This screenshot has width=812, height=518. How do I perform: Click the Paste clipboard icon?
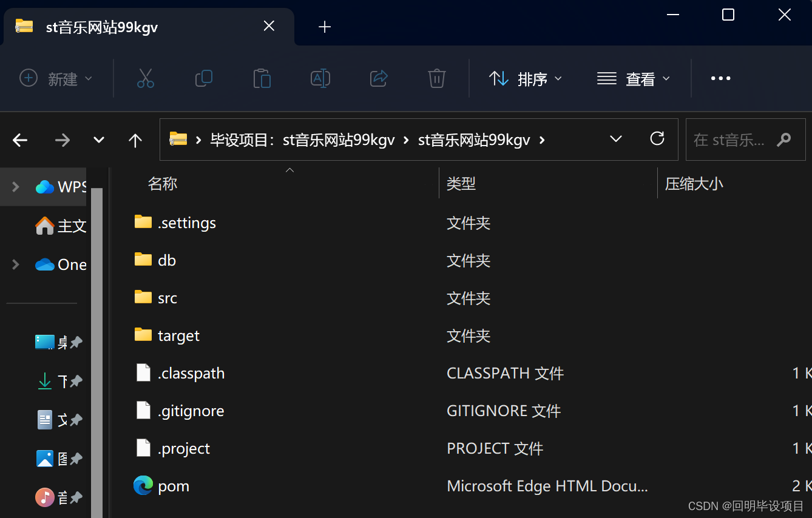(x=262, y=78)
